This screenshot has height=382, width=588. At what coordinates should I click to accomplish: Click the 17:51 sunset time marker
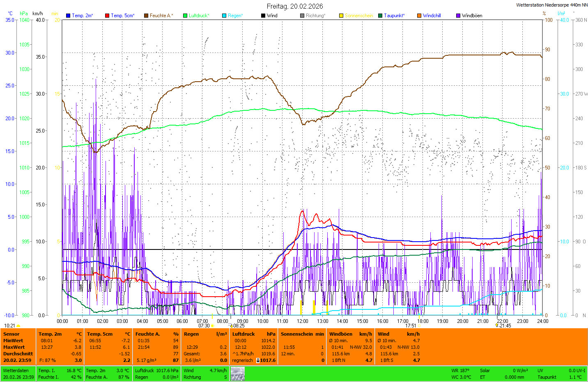(411, 326)
